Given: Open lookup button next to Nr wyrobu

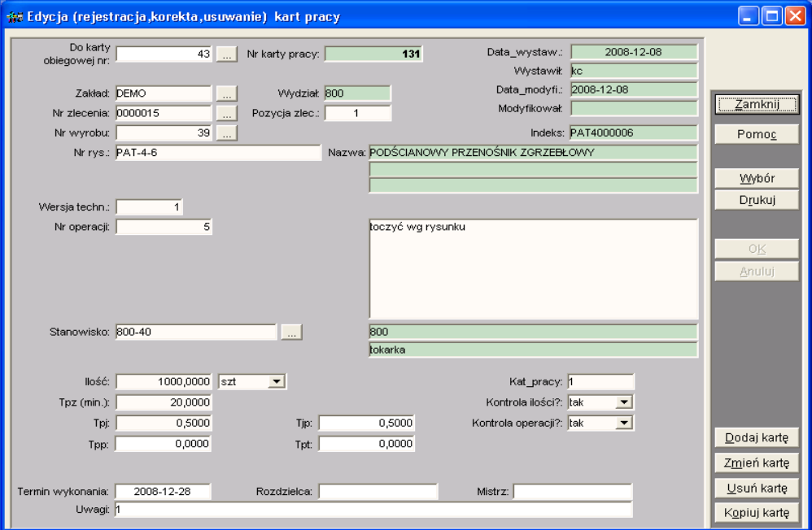Looking at the screenshot, I should [227, 133].
